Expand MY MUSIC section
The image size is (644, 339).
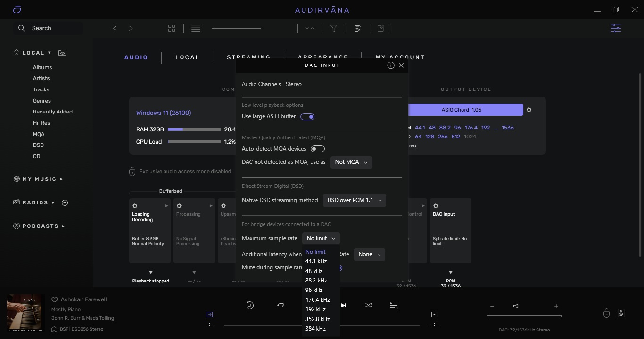pos(61,179)
